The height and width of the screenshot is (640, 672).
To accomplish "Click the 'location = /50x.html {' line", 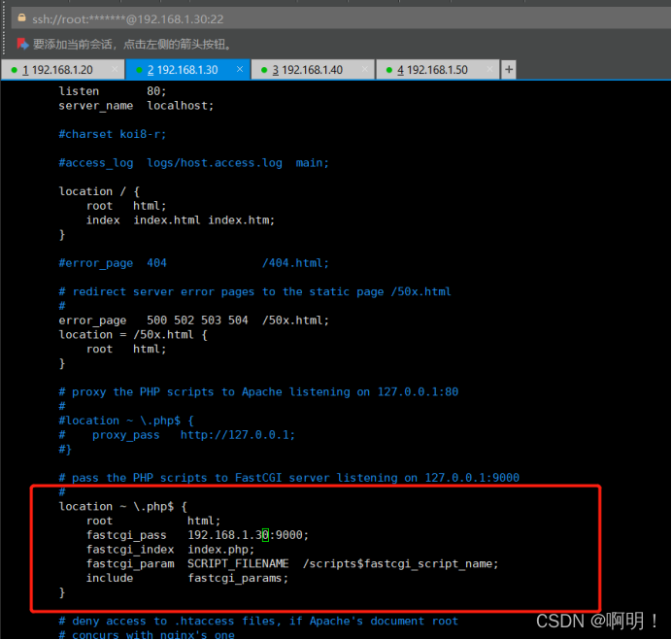I will 133,335.
